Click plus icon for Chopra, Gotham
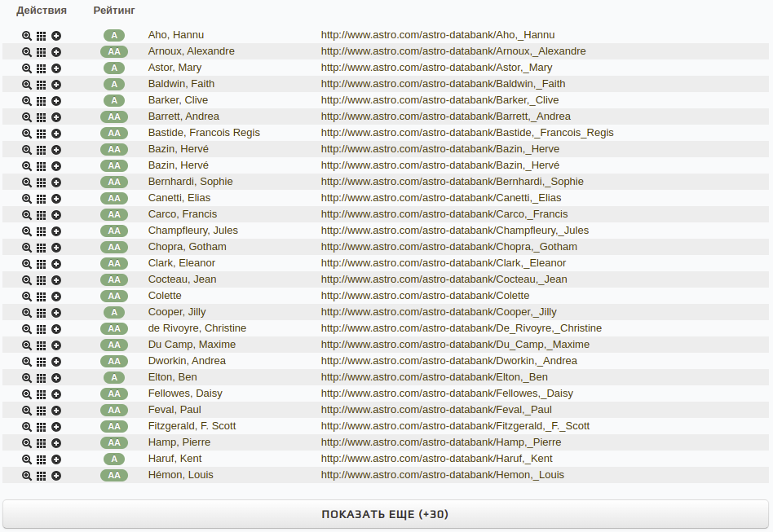Image resolution: width=773 pixels, height=532 pixels. [x=56, y=248]
